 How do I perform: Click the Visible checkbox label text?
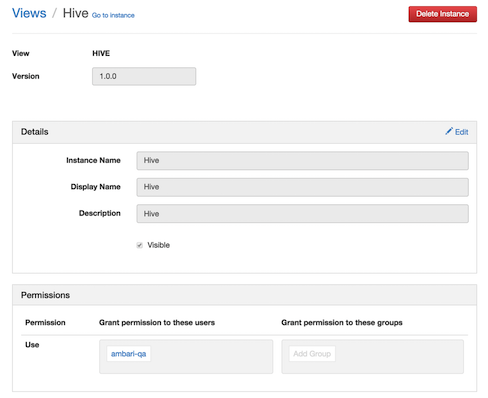[x=159, y=245]
